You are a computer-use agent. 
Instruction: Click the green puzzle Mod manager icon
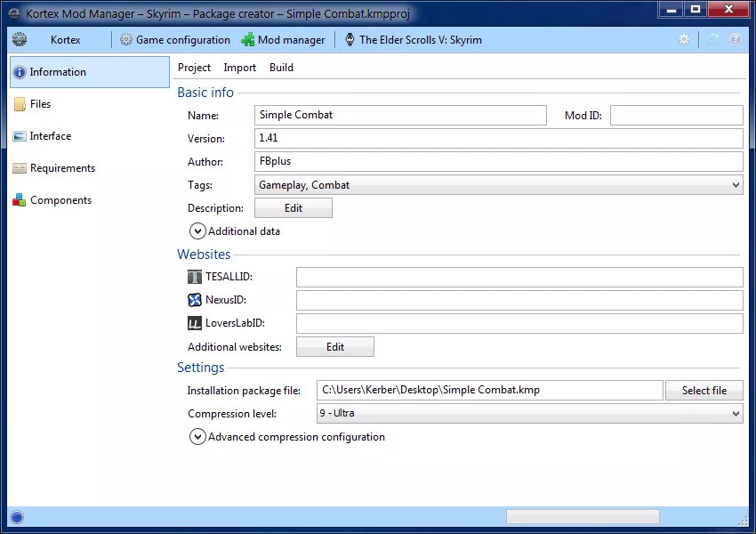pos(248,40)
